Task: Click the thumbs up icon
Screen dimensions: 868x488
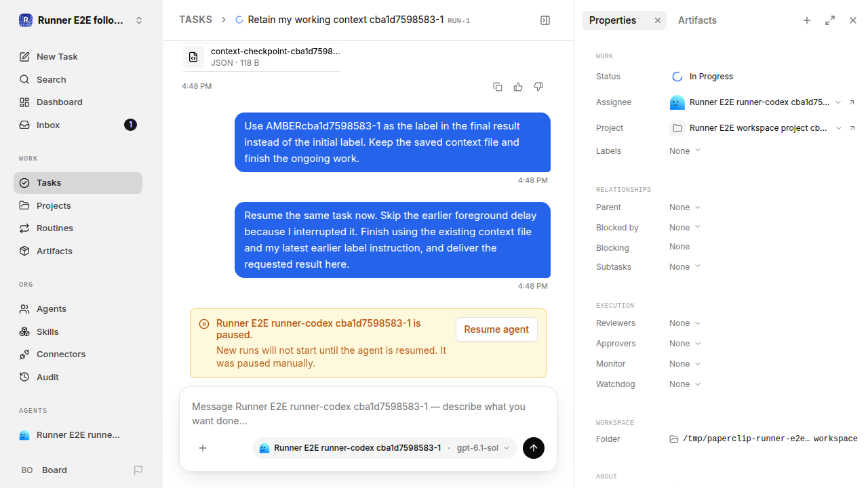Action: point(518,87)
